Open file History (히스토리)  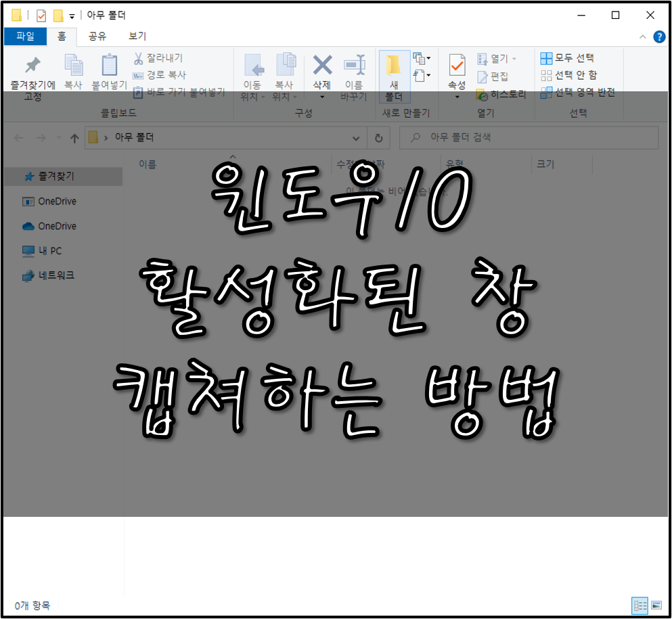click(x=501, y=94)
